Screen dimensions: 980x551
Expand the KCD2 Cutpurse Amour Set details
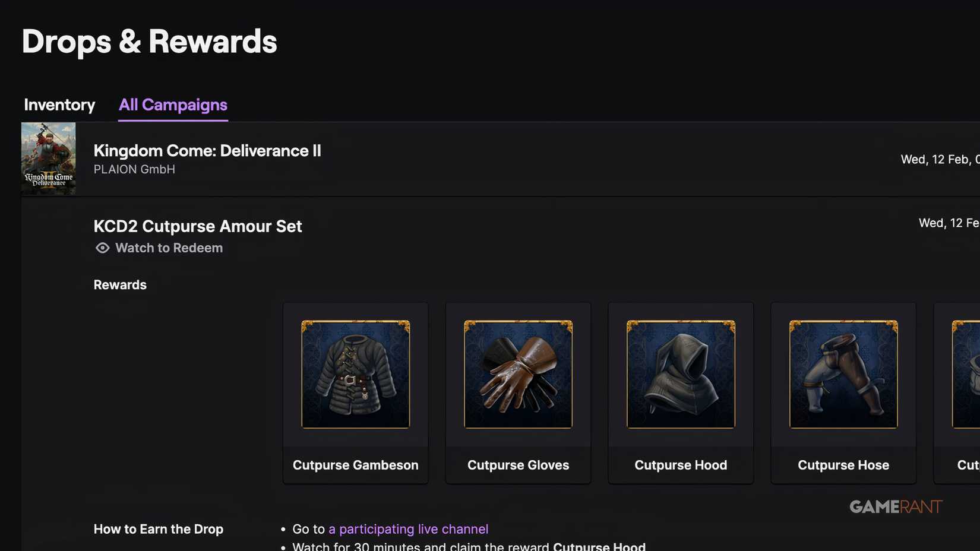[x=198, y=226]
